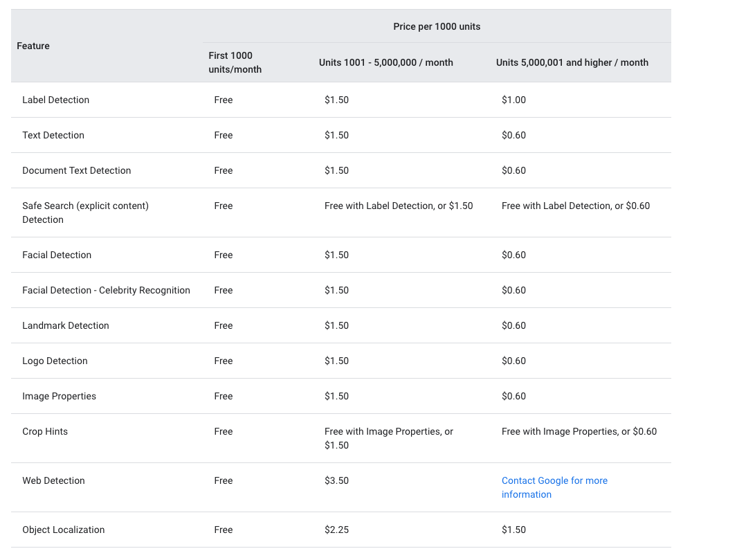
Task: Click the $0.60 price in Celebrity Recognition row
Action: click(513, 290)
